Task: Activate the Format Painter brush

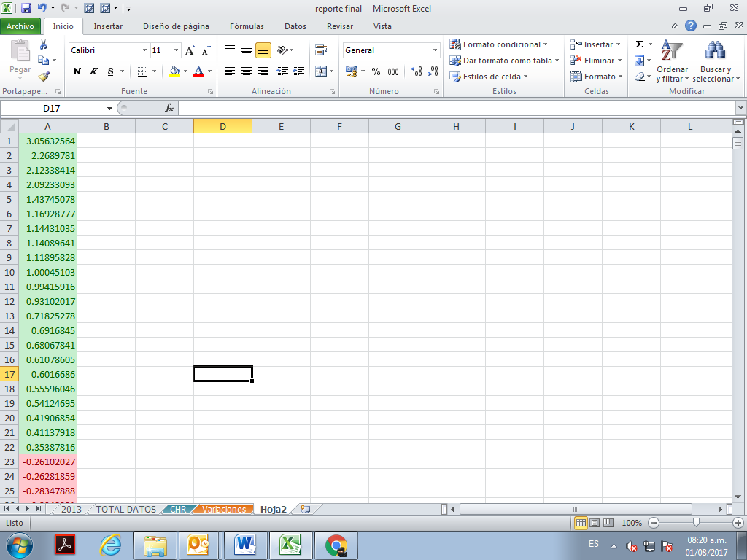Action: [x=44, y=76]
